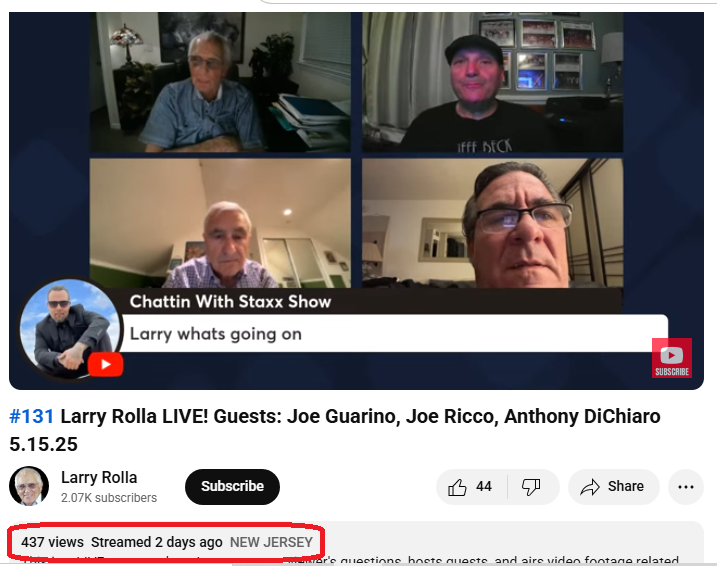Click the like count number 44
The width and height of the screenshot is (717, 566).
coord(484,486)
